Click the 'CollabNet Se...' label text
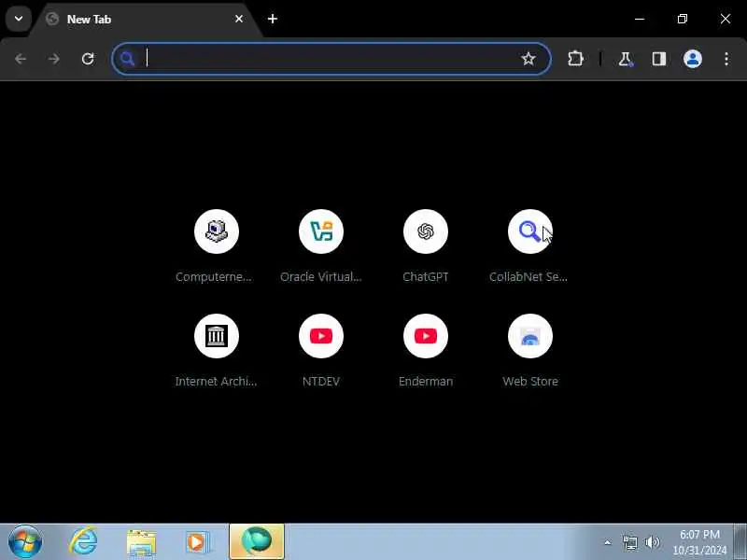Viewport: 747px width, 560px height. coord(529,277)
